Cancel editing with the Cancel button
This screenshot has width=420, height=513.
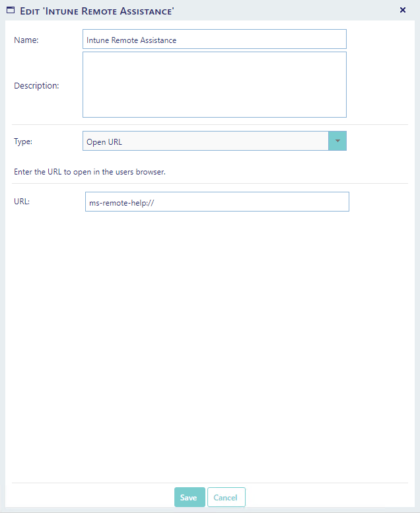coord(226,497)
